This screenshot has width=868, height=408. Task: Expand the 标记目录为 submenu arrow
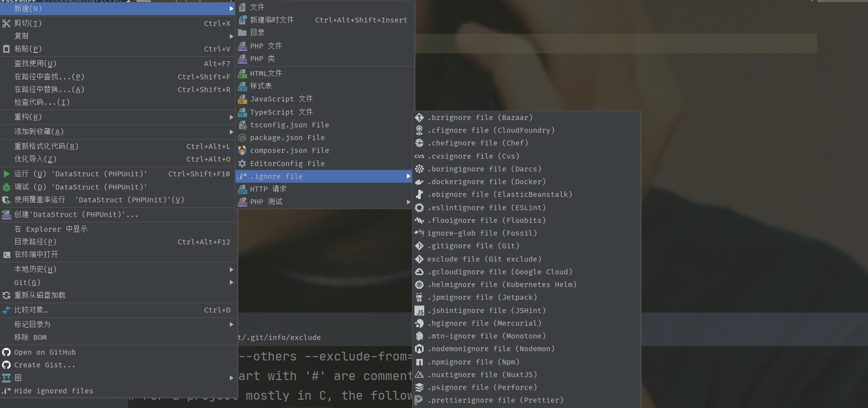(231, 324)
